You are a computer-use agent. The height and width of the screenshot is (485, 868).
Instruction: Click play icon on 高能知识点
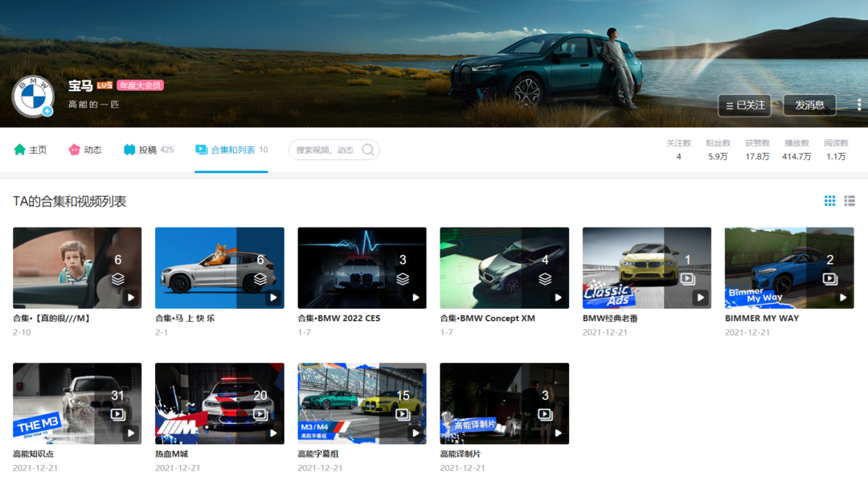[131, 434]
